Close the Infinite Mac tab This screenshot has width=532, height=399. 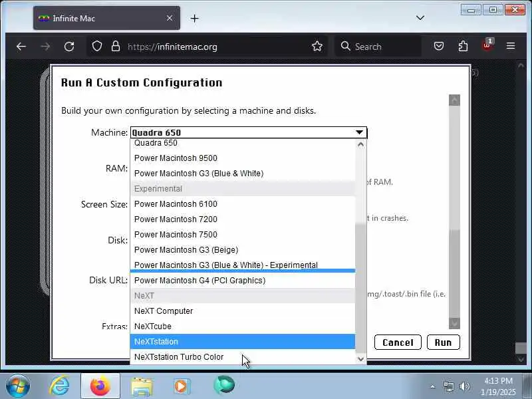click(170, 18)
